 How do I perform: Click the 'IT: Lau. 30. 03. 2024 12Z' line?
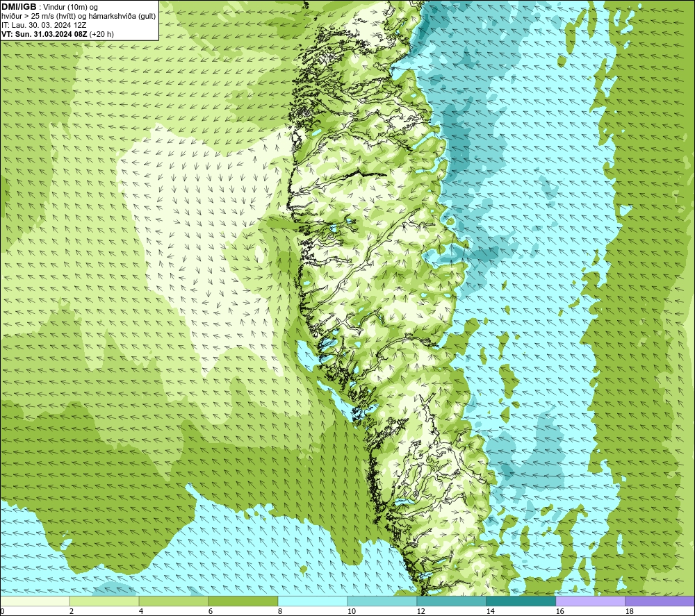(x=44, y=25)
